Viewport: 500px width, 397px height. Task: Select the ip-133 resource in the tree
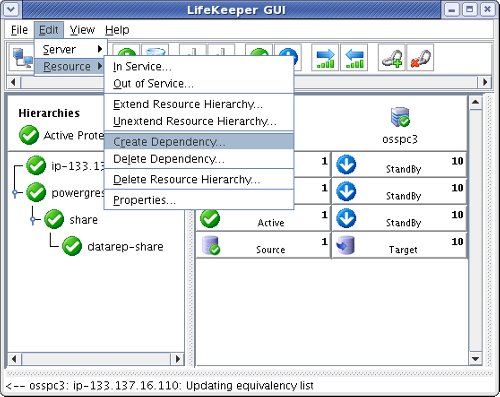[78, 166]
